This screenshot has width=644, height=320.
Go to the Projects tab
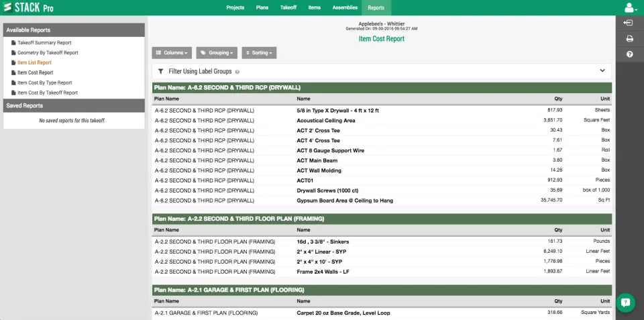[235, 8]
